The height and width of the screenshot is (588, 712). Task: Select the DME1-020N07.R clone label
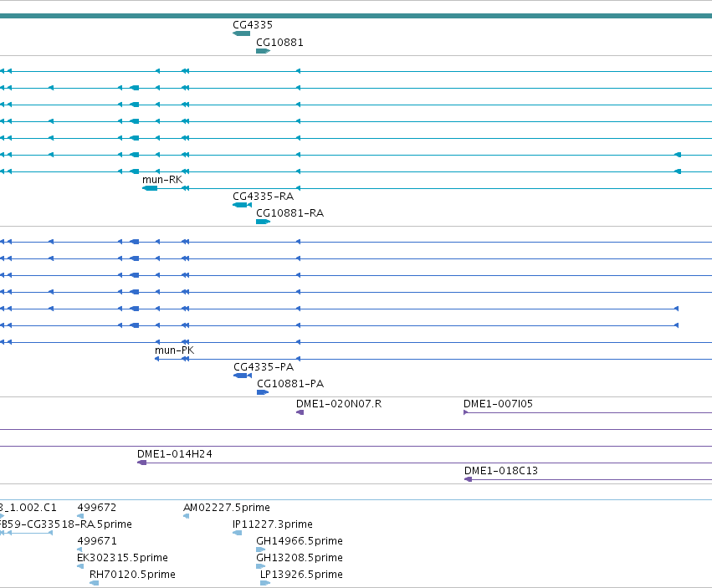pos(339,404)
